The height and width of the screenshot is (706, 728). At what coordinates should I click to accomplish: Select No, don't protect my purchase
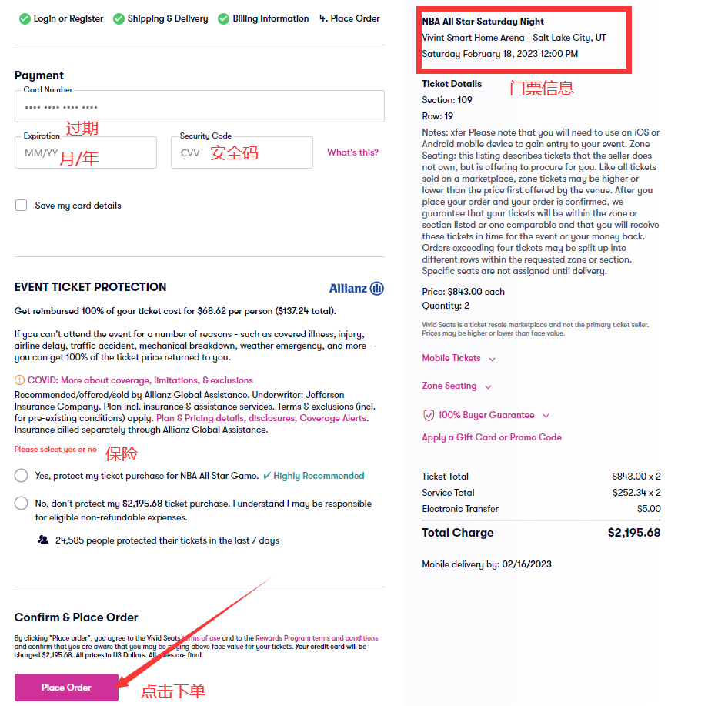point(22,504)
